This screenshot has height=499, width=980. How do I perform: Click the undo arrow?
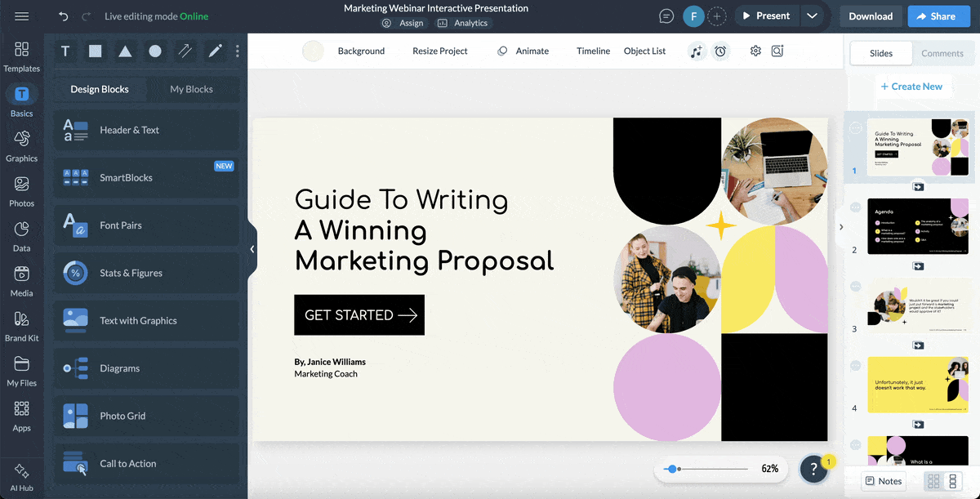pos(64,16)
